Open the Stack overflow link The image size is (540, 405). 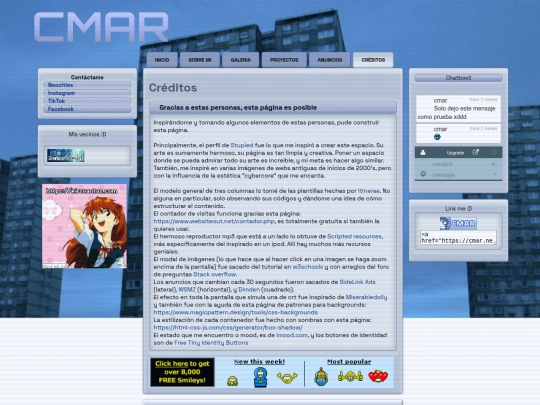point(215,274)
